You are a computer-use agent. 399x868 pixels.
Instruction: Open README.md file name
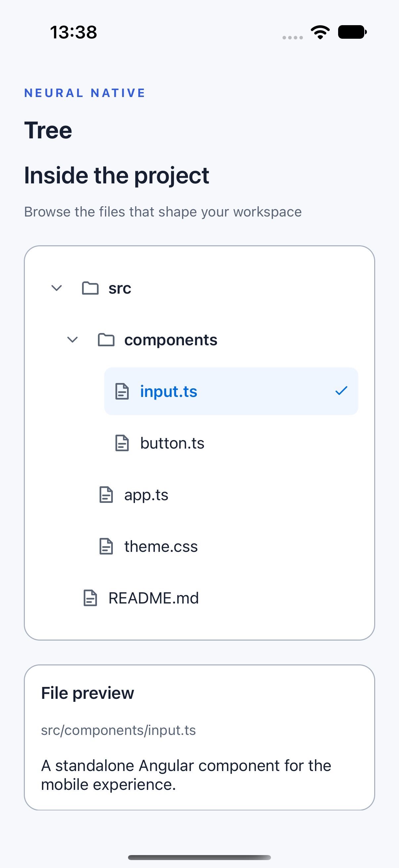pyautogui.click(x=154, y=598)
